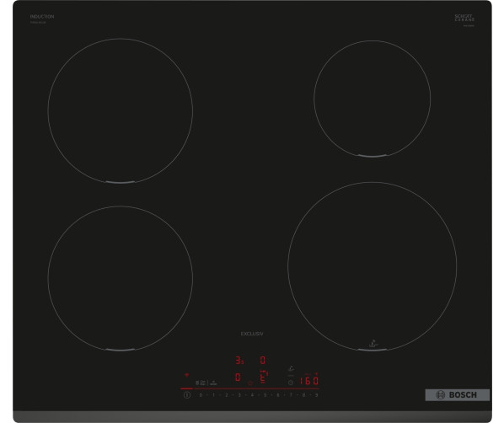Set power level to 9 on slider
The image size is (504, 423).
click(316, 395)
